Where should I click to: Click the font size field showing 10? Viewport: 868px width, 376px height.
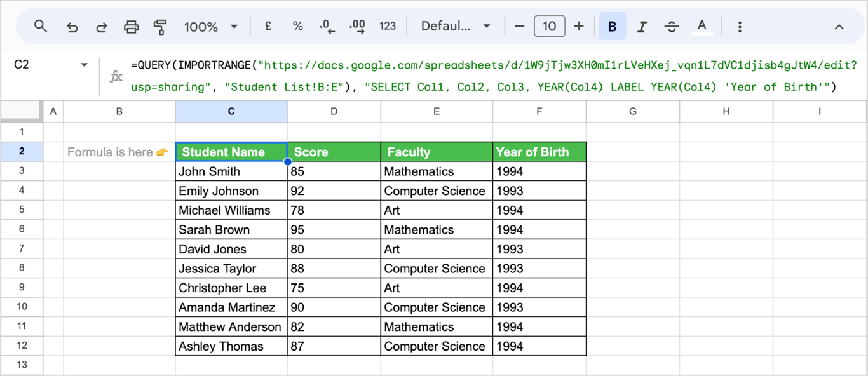pyautogui.click(x=550, y=27)
